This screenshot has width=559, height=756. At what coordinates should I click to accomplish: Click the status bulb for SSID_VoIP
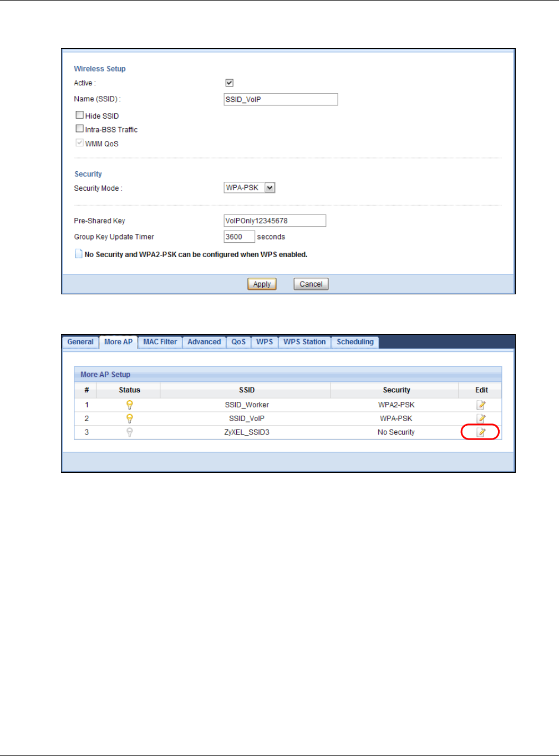tap(130, 418)
